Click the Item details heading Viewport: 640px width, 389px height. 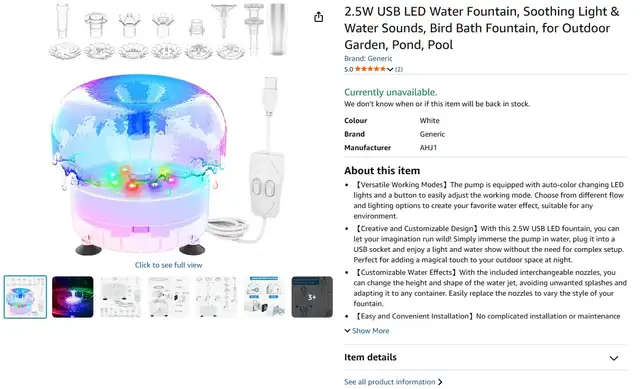point(370,357)
